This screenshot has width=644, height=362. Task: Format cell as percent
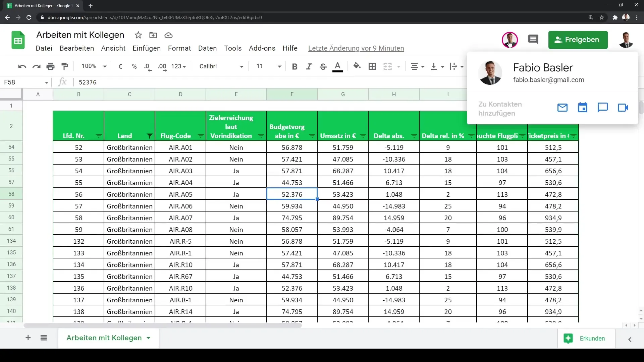tap(135, 66)
